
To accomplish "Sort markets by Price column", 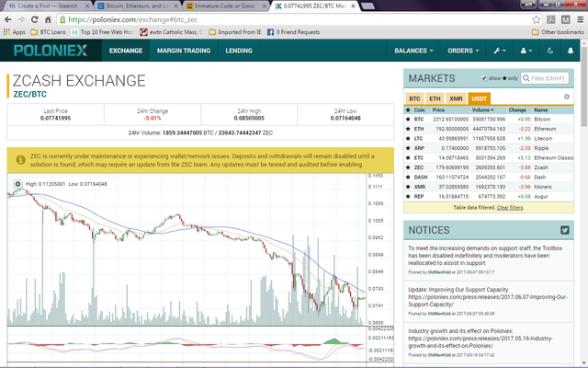I will [x=438, y=110].
